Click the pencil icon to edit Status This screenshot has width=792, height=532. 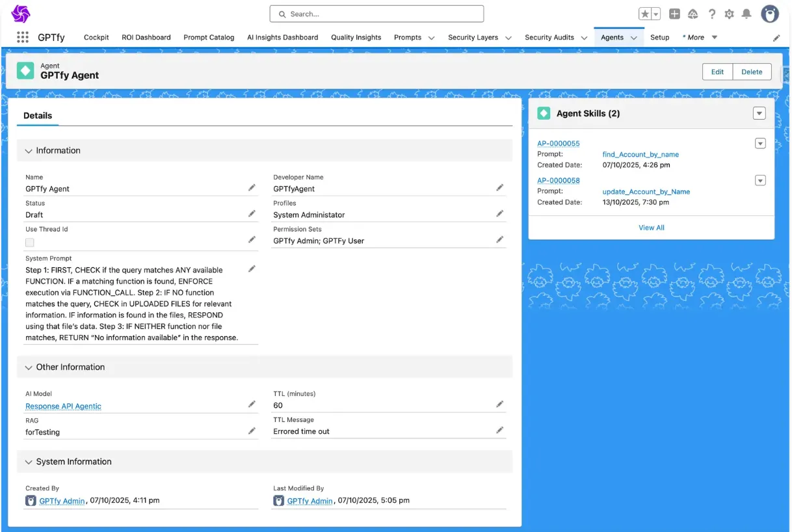tap(252, 213)
